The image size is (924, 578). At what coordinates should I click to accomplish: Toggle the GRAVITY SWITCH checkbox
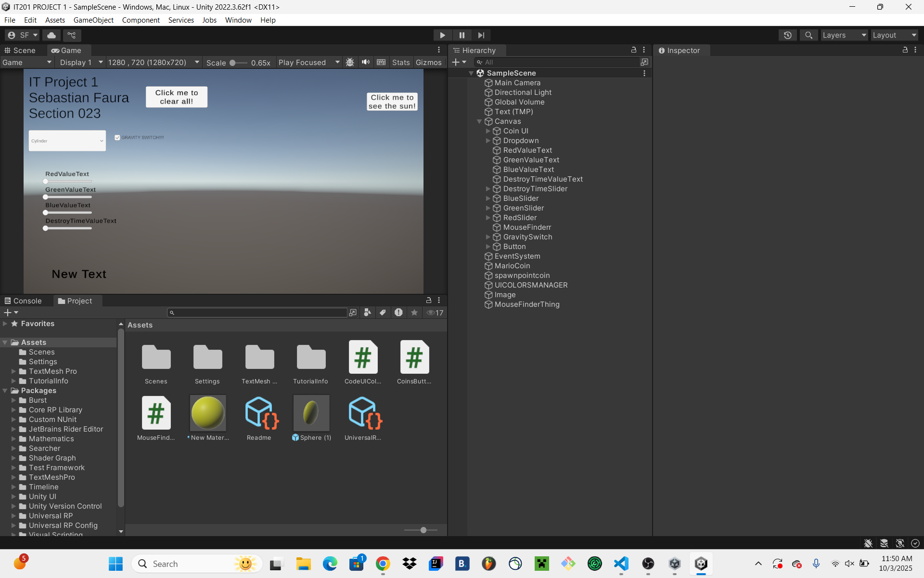point(117,138)
